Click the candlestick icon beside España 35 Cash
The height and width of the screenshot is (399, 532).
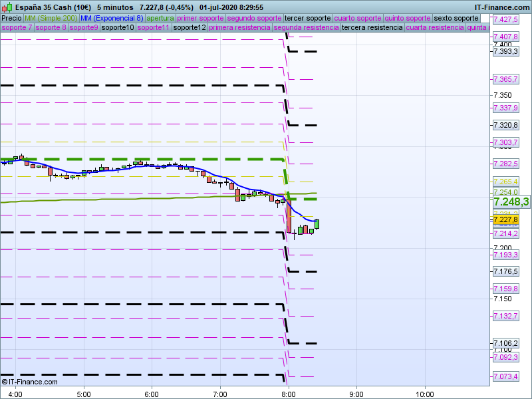[7, 7]
